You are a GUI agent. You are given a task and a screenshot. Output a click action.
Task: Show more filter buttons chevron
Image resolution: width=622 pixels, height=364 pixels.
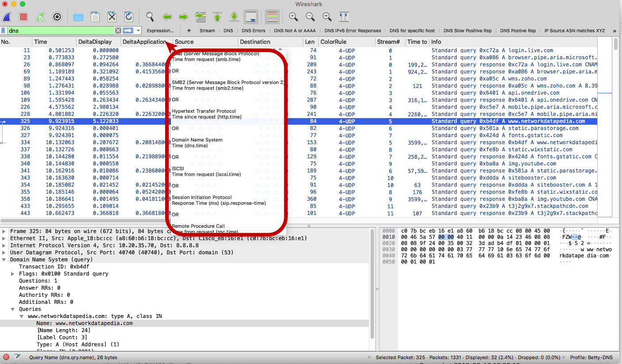[614, 31]
